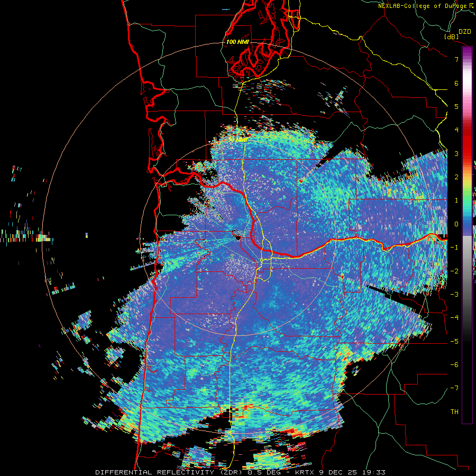The image size is (476, 476).
Task: Click the legend value label 3
Action: (x=456, y=153)
